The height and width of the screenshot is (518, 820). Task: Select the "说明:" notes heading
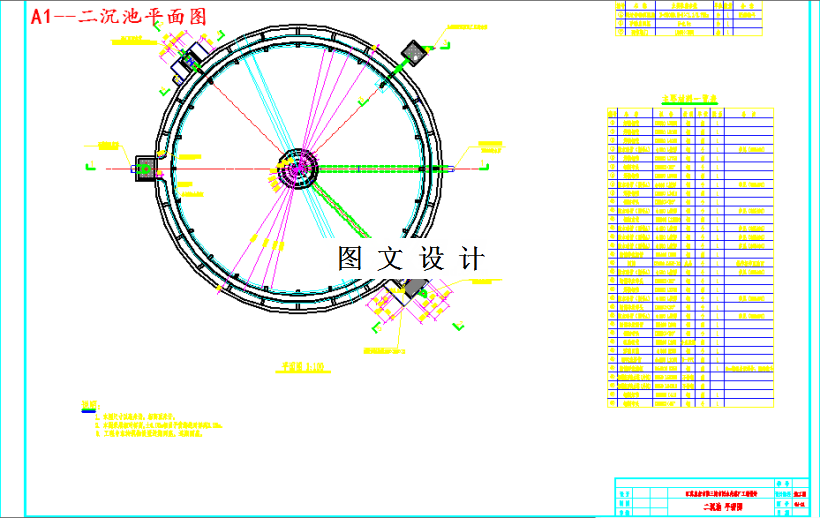(90, 405)
